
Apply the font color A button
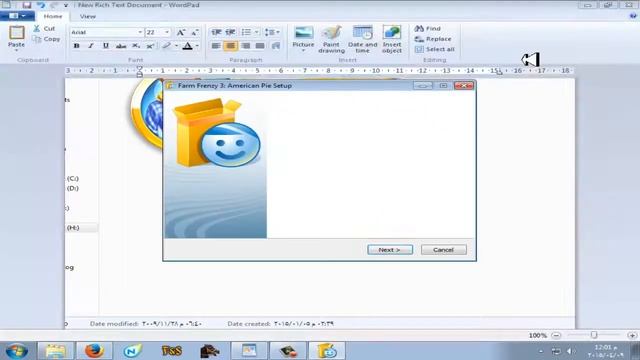[x=188, y=46]
